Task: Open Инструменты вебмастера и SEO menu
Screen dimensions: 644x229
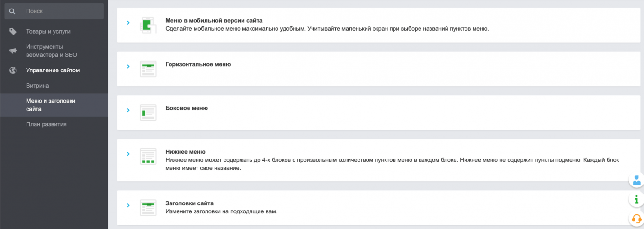Action: [x=51, y=51]
